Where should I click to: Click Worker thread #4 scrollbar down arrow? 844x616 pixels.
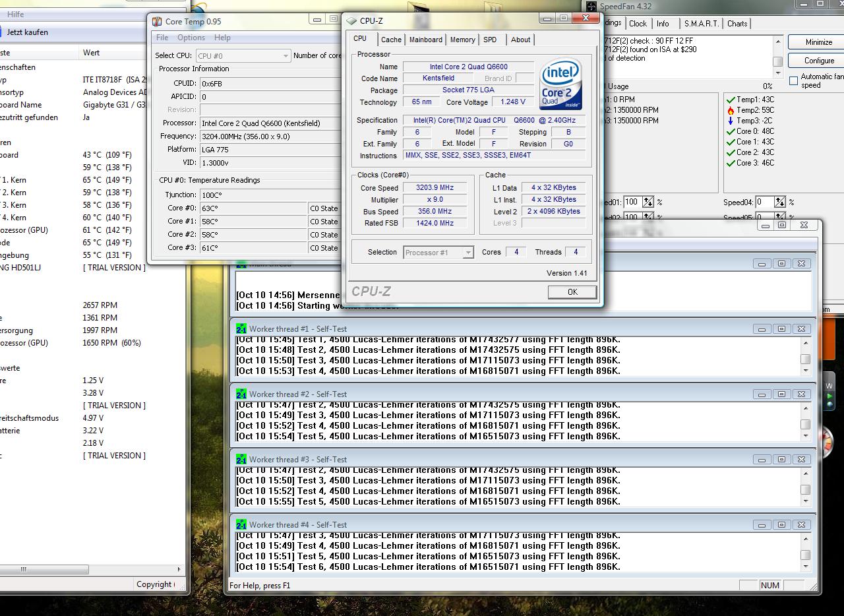pos(805,567)
